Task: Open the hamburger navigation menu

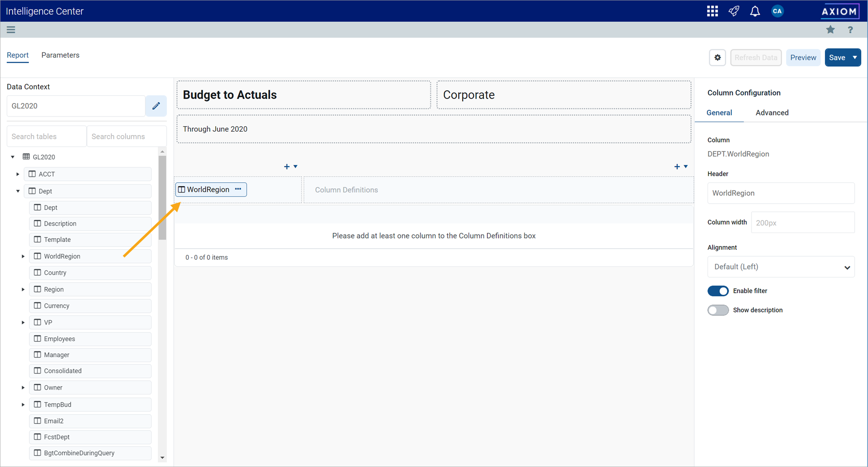Action: 11,30
